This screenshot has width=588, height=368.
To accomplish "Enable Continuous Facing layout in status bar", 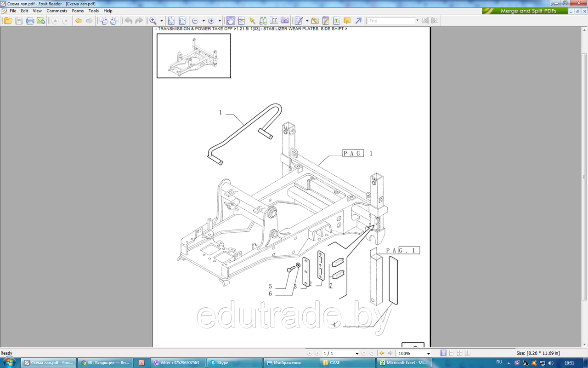I will click(x=459, y=353).
